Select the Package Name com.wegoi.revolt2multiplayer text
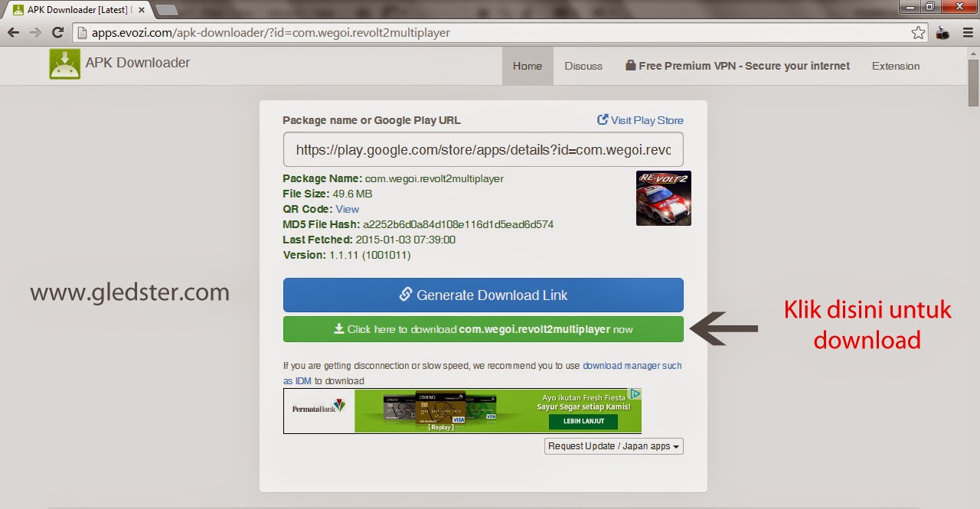This screenshot has height=509, width=980. click(x=434, y=178)
